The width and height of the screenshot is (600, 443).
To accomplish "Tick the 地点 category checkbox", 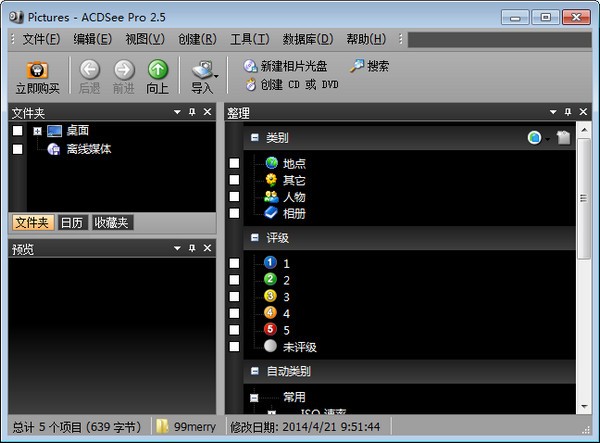I will coord(234,163).
